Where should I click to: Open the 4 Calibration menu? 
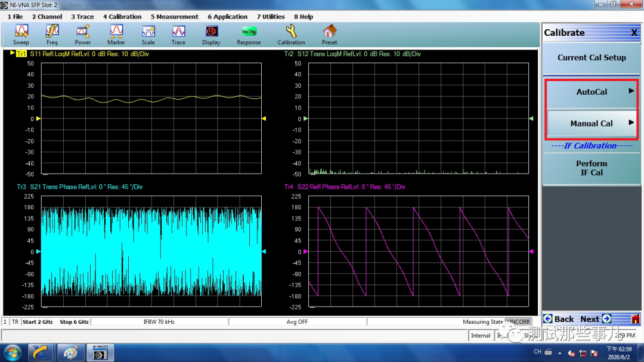point(122,17)
